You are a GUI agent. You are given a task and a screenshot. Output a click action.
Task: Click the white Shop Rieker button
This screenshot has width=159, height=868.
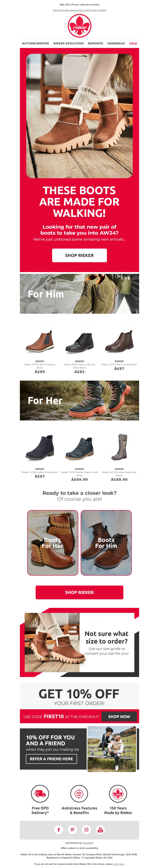point(79,255)
